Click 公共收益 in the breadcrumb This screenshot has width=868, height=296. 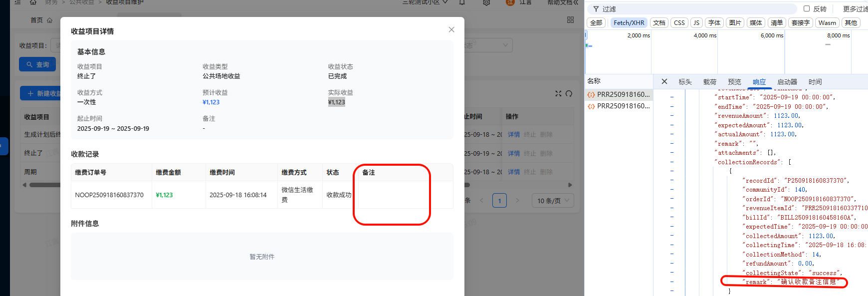tap(82, 2)
